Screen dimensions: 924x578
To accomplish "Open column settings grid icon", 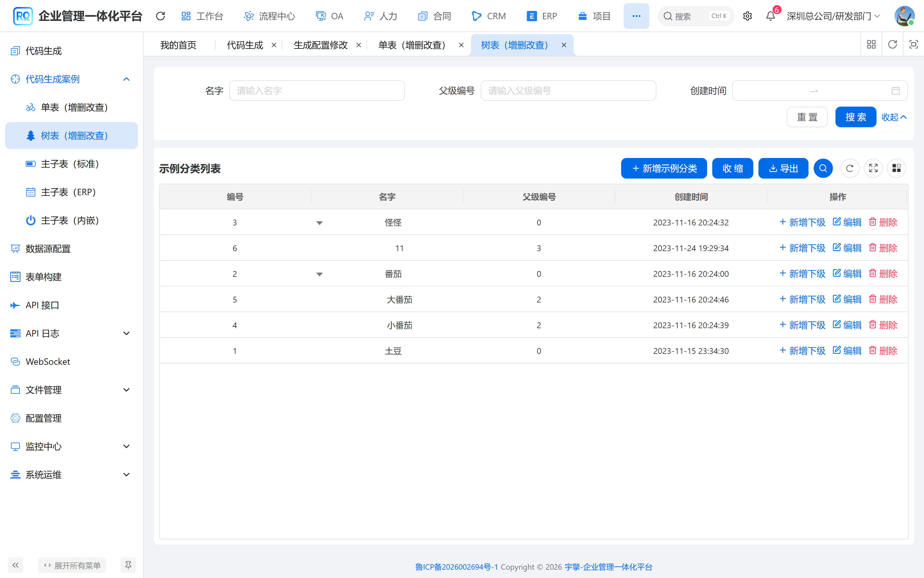I will [896, 168].
